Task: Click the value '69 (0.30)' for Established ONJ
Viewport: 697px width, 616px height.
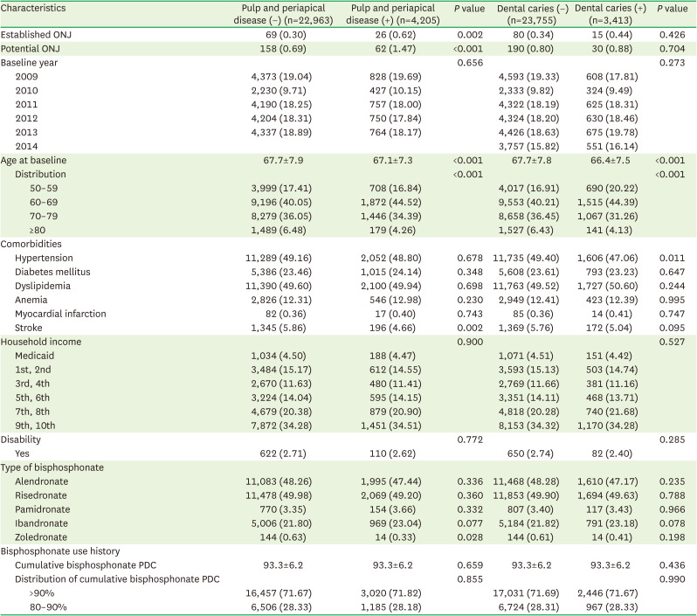Action: [x=286, y=35]
